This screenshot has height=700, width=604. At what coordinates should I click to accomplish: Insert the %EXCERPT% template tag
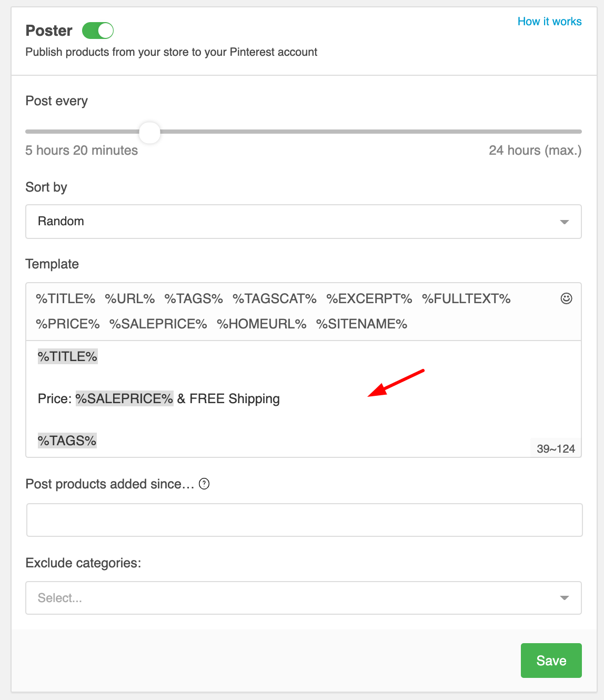[x=369, y=299]
